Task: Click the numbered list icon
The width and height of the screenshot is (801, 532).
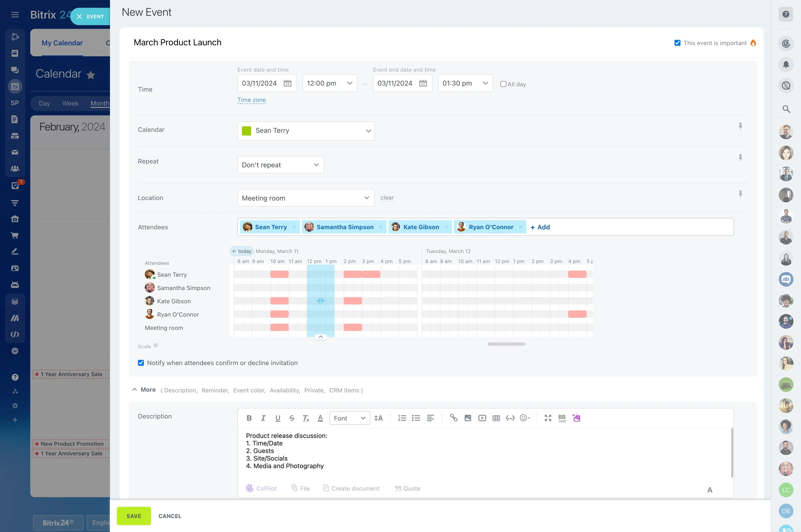Action: pos(402,418)
